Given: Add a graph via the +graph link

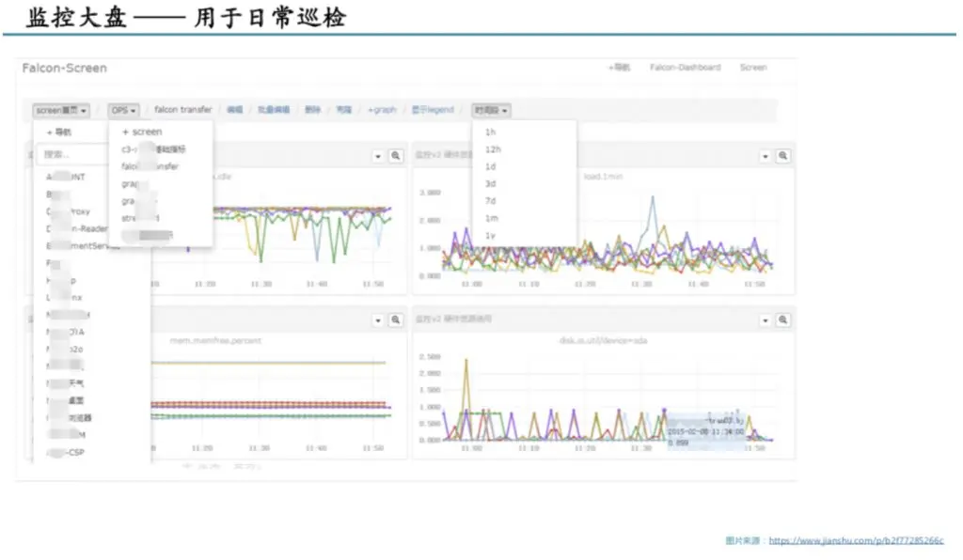Looking at the screenshot, I should [382, 110].
